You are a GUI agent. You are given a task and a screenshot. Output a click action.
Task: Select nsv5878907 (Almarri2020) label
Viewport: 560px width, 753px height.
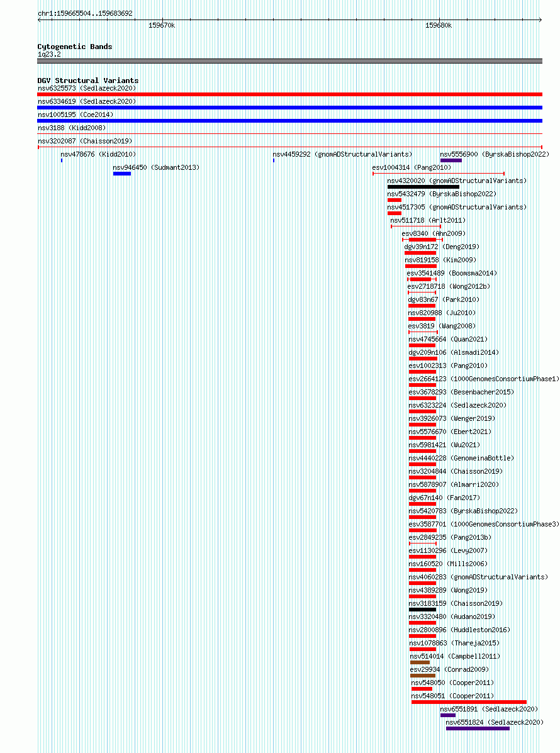click(454, 484)
